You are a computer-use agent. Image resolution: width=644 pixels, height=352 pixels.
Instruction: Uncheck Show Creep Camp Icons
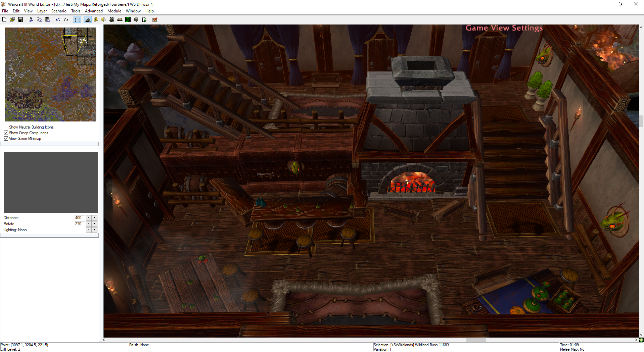6,133
